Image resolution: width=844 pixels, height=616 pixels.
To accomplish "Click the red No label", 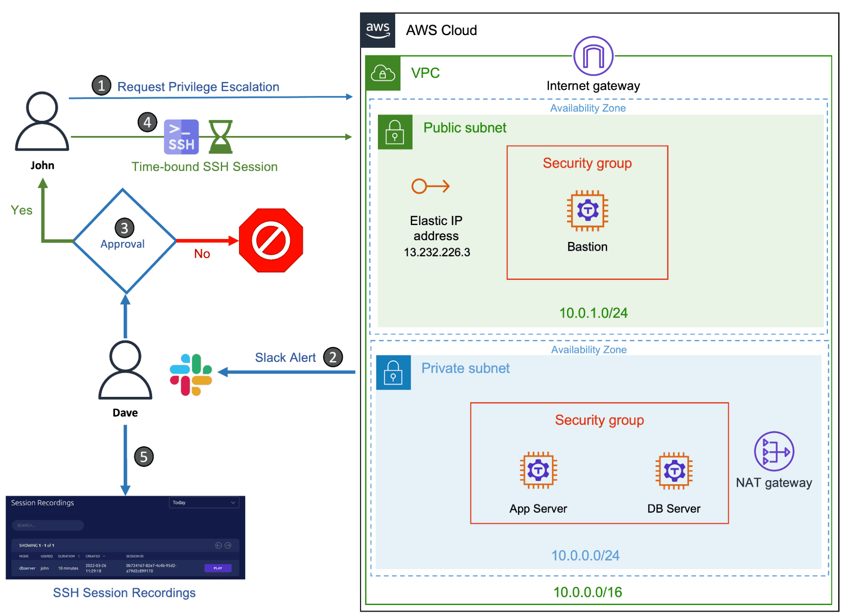I will click(202, 254).
